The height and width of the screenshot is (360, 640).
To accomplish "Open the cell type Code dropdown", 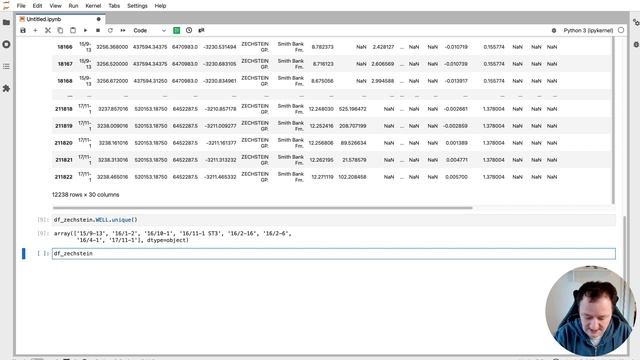I will tap(149, 30).
